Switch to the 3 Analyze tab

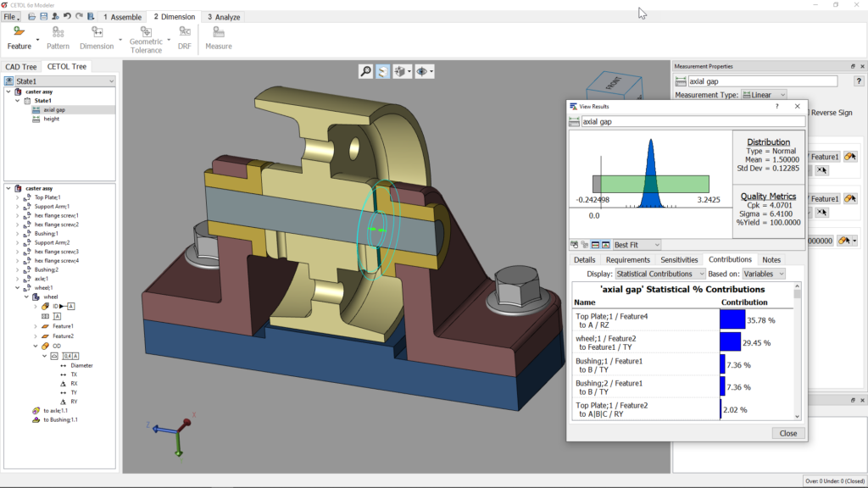pyautogui.click(x=226, y=16)
